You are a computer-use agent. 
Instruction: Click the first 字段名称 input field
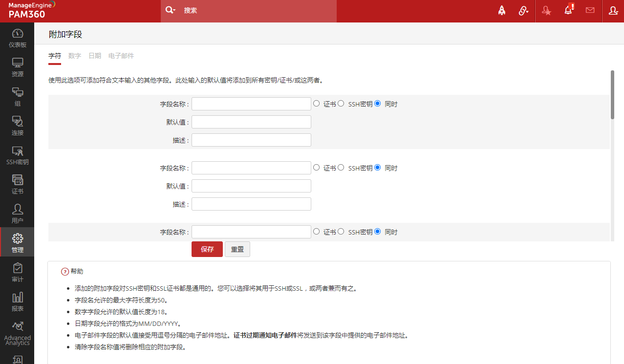(x=251, y=104)
